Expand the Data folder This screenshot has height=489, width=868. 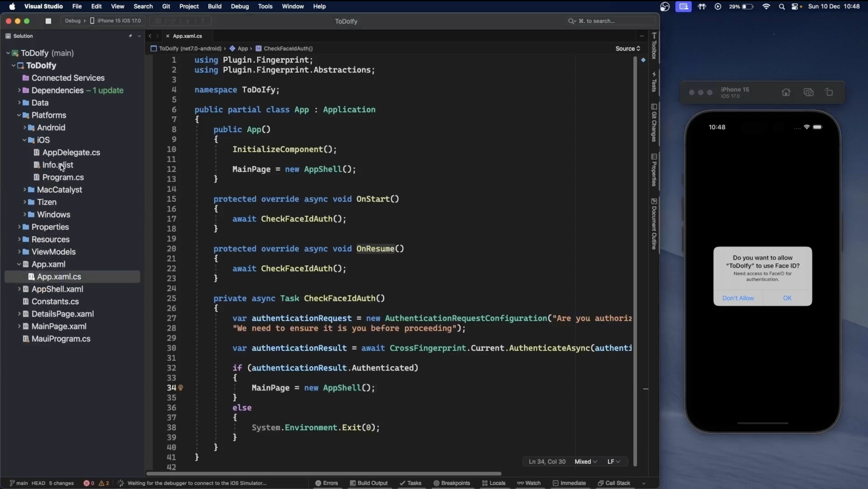click(x=19, y=103)
